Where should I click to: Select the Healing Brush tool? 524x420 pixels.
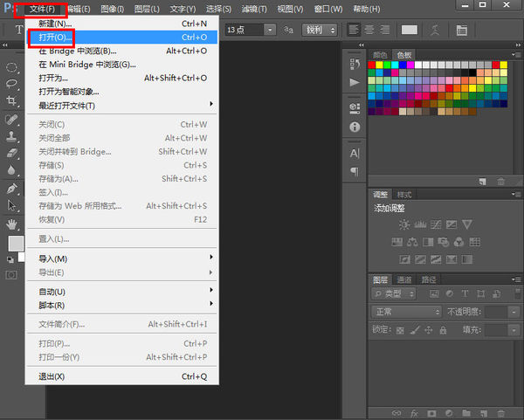pos(11,120)
